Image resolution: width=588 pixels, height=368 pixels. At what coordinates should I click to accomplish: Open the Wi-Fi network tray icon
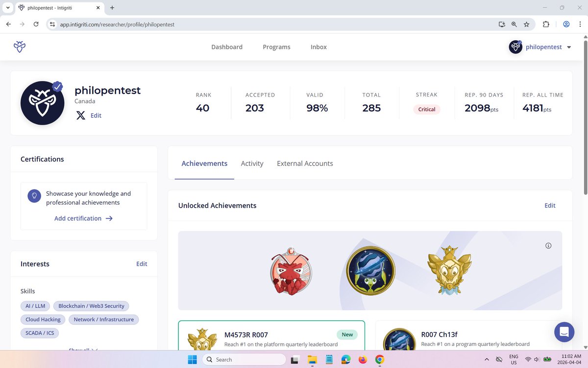pyautogui.click(x=528, y=360)
